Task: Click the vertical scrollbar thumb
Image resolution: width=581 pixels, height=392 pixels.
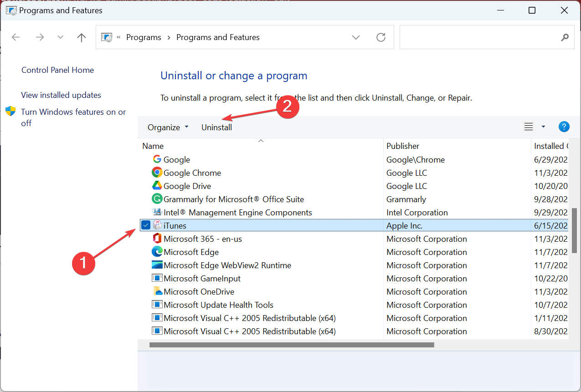Action: click(x=574, y=231)
